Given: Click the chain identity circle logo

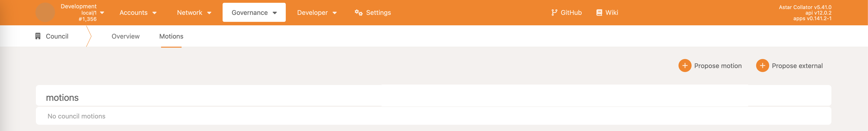Looking at the screenshot, I should click(x=45, y=13).
